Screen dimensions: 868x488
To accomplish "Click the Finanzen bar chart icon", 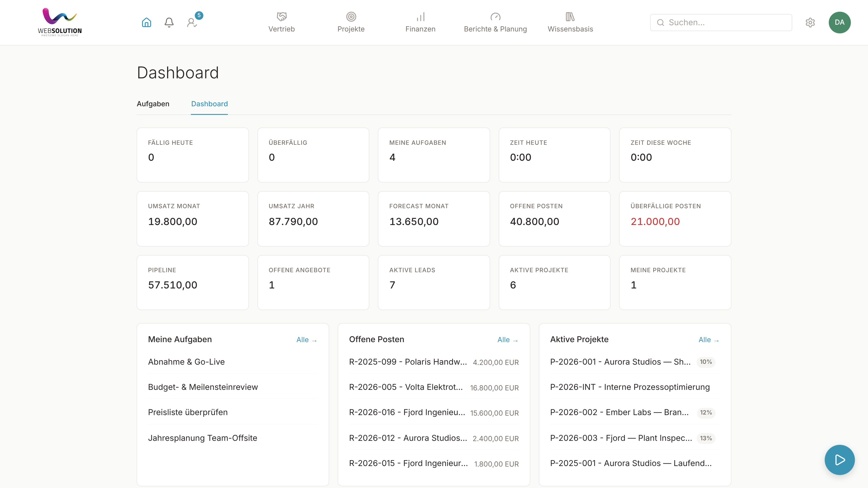I will coord(420,17).
